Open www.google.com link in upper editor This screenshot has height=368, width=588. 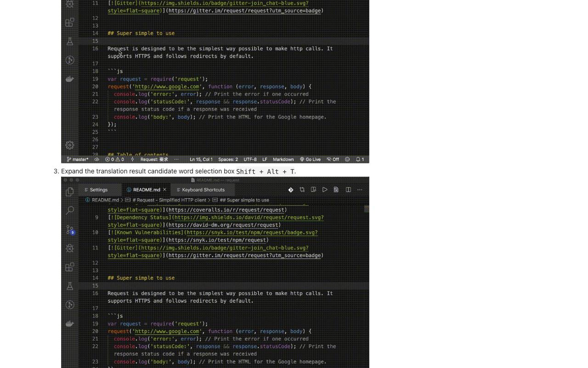pos(167,86)
